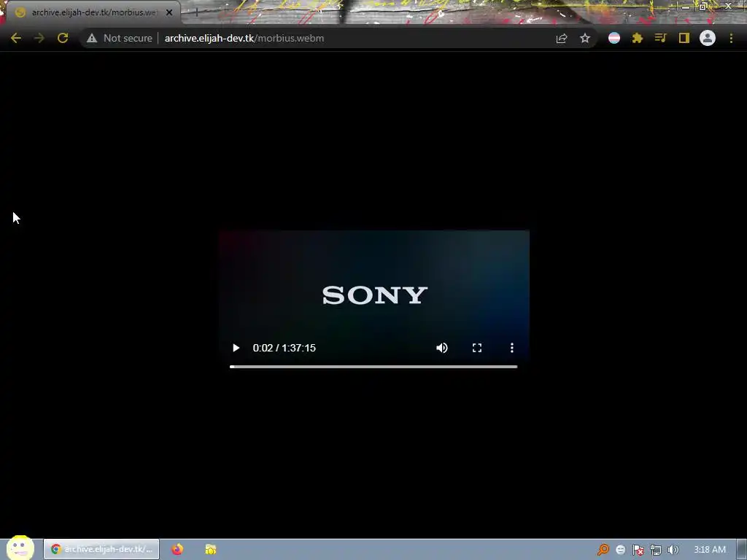Screen dimensions: 747x560
Task: Open the Extensions puzzle menu
Action: click(x=638, y=38)
